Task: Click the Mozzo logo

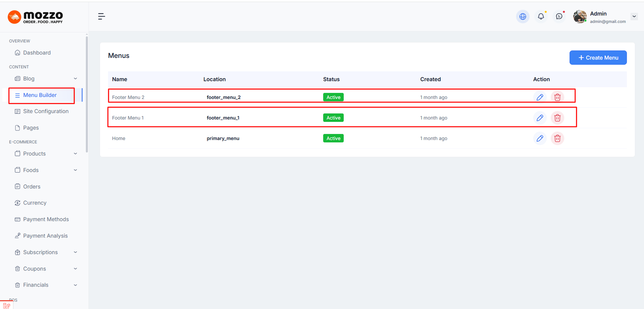Action: [x=35, y=17]
